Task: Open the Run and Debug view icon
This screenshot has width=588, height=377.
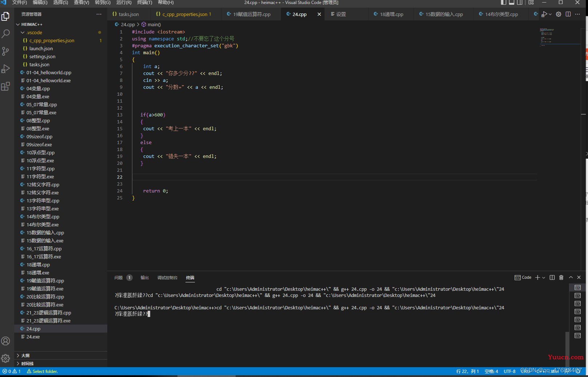Action: (5, 69)
